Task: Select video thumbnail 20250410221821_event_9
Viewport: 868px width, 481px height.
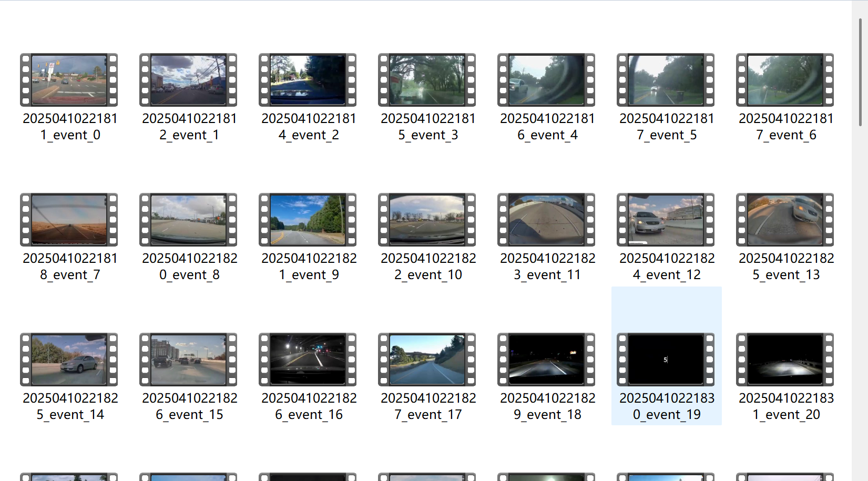Action: tap(308, 220)
